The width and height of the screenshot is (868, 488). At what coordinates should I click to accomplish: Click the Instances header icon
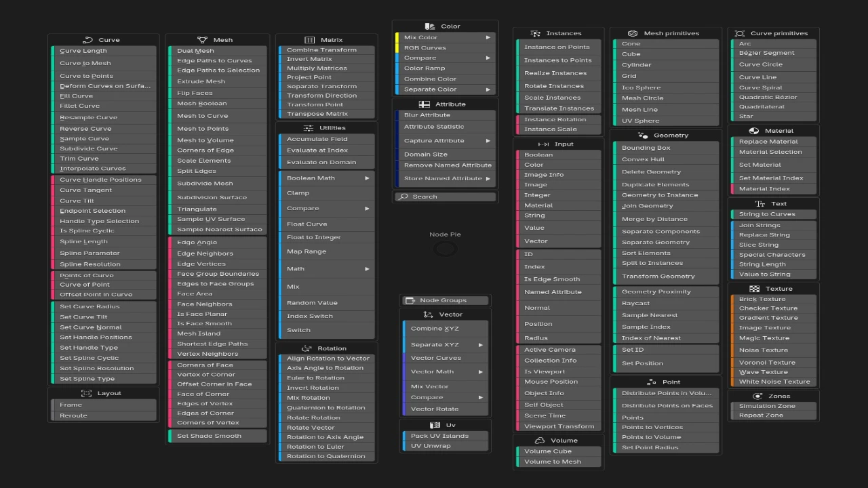coord(535,33)
